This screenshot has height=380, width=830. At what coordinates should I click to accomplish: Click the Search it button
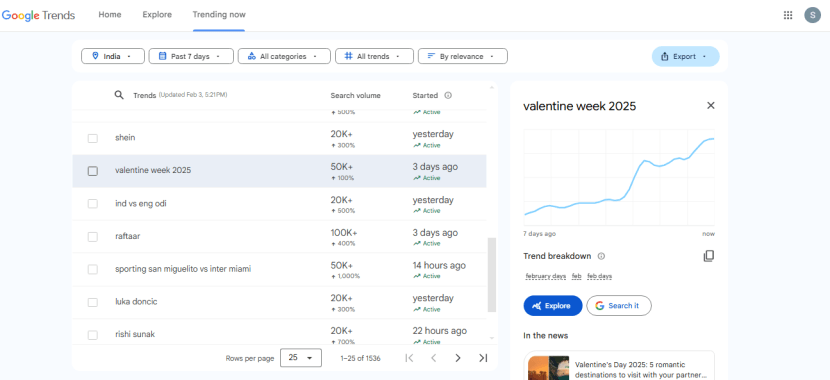pyautogui.click(x=619, y=305)
